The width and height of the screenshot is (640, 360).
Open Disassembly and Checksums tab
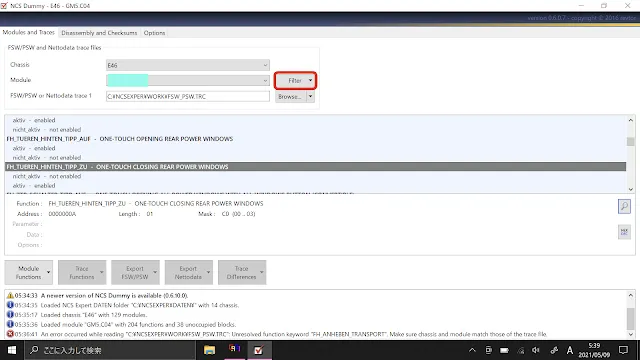click(x=99, y=33)
